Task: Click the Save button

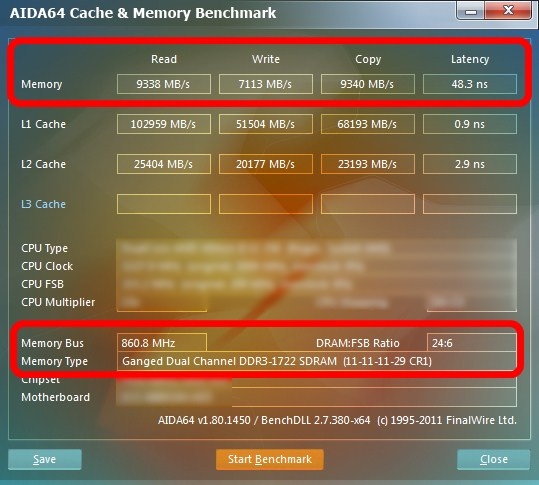Action: [45, 459]
